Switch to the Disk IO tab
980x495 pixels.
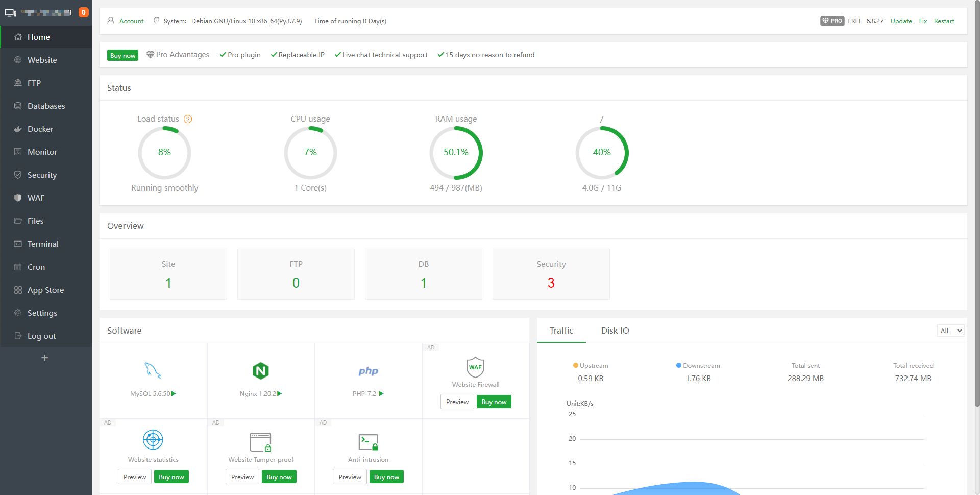615,331
